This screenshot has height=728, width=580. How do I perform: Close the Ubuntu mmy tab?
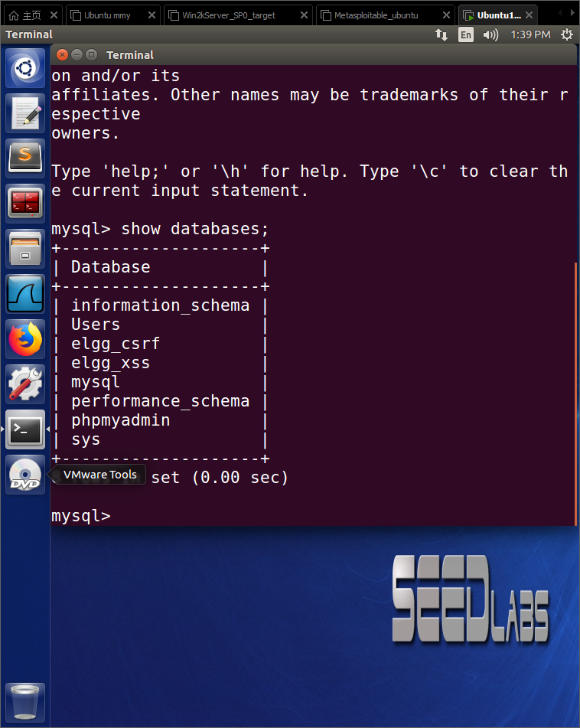[152, 15]
